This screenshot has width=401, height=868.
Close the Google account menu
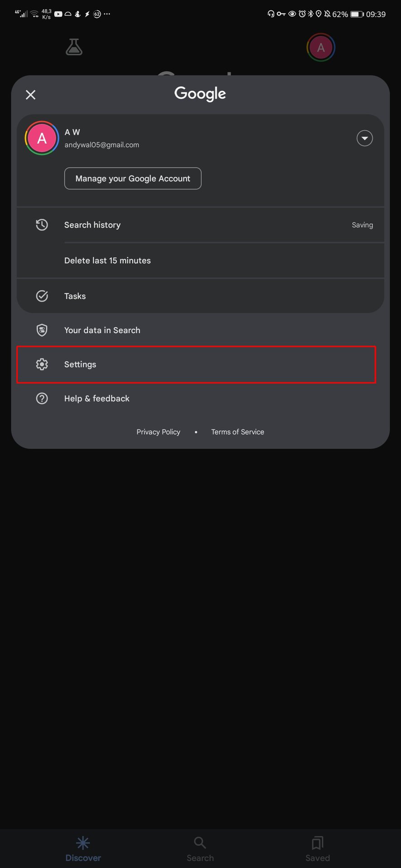click(x=30, y=94)
